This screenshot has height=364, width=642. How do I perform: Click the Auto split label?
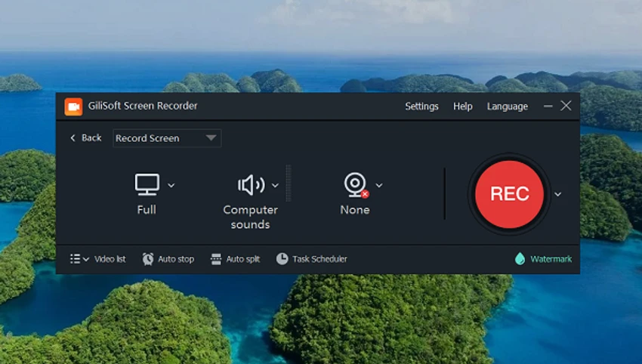coord(242,259)
